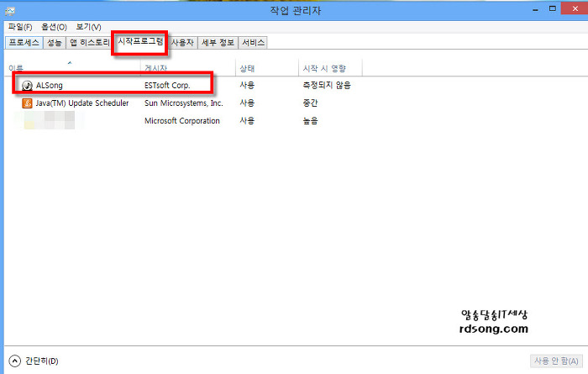Go to the 앱 히스토리 tab
This screenshot has width=588, height=374.
pyautogui.click(x=90, y=42)
